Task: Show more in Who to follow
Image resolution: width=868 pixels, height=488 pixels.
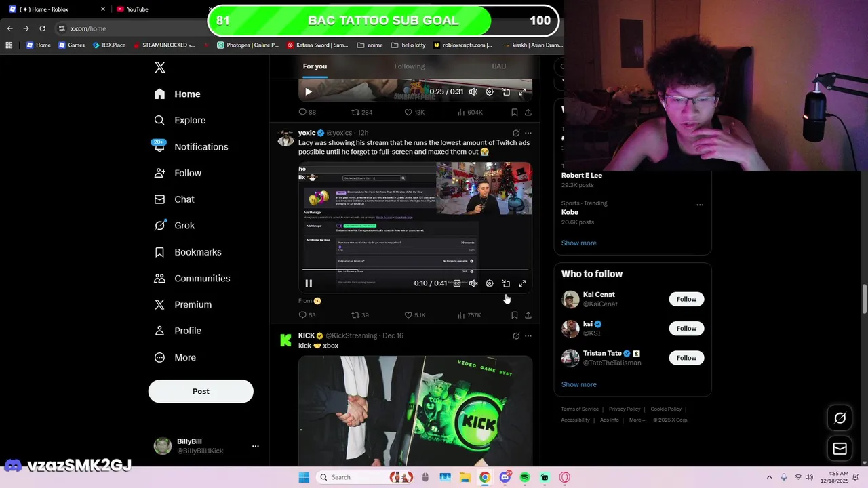Action: pyautogui.click(x=579, y=384)
